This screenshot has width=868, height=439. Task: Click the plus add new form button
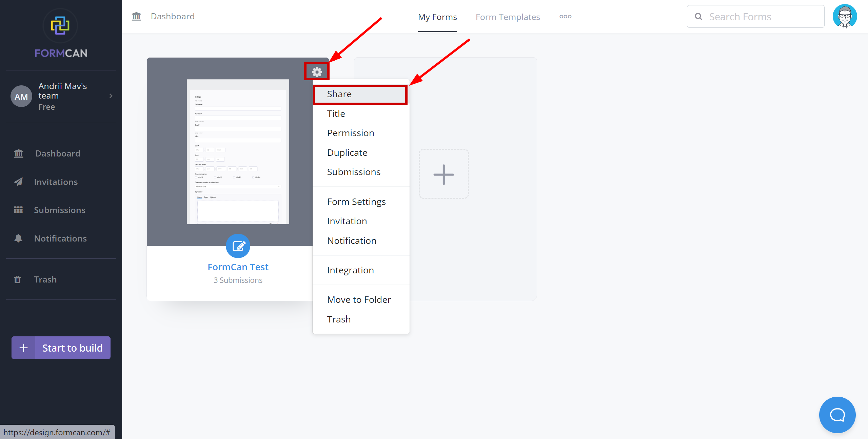[444, 174]
